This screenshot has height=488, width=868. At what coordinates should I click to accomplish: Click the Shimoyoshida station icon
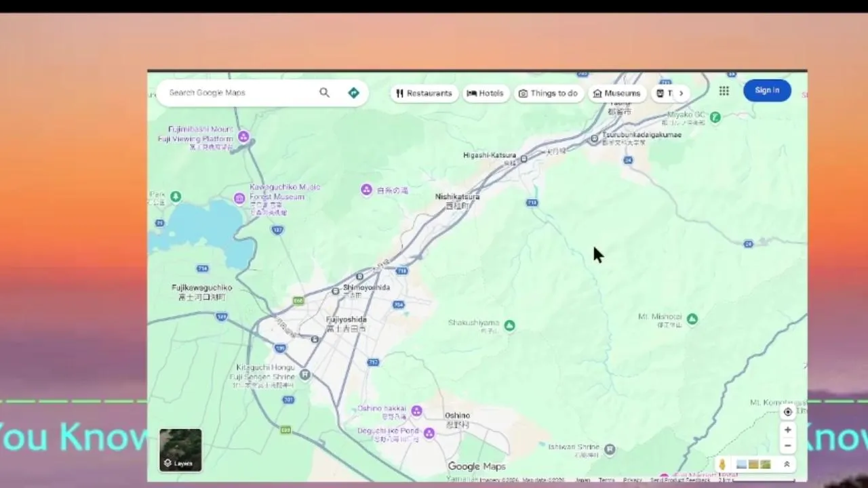click(x=335, y=291)
